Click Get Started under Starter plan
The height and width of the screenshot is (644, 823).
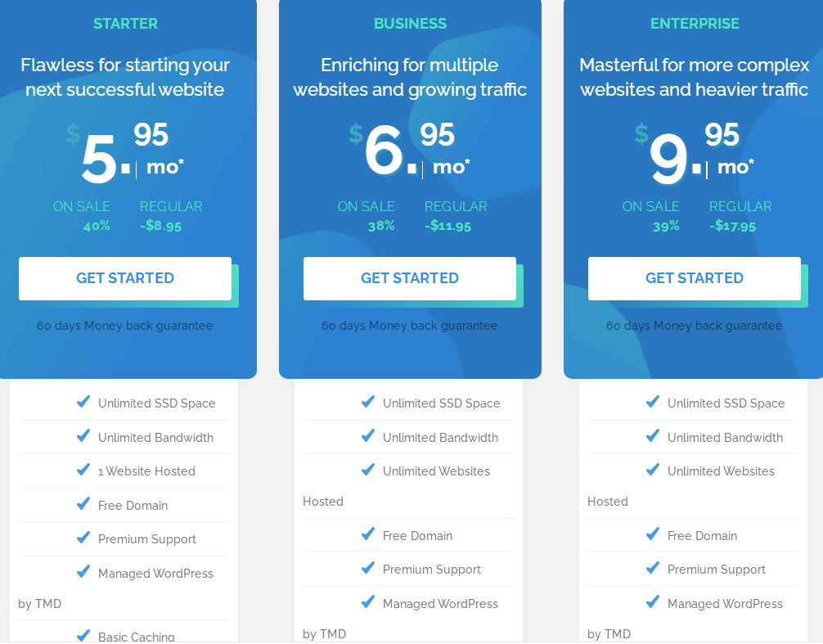pyautogui.click(x=125, y=278)
